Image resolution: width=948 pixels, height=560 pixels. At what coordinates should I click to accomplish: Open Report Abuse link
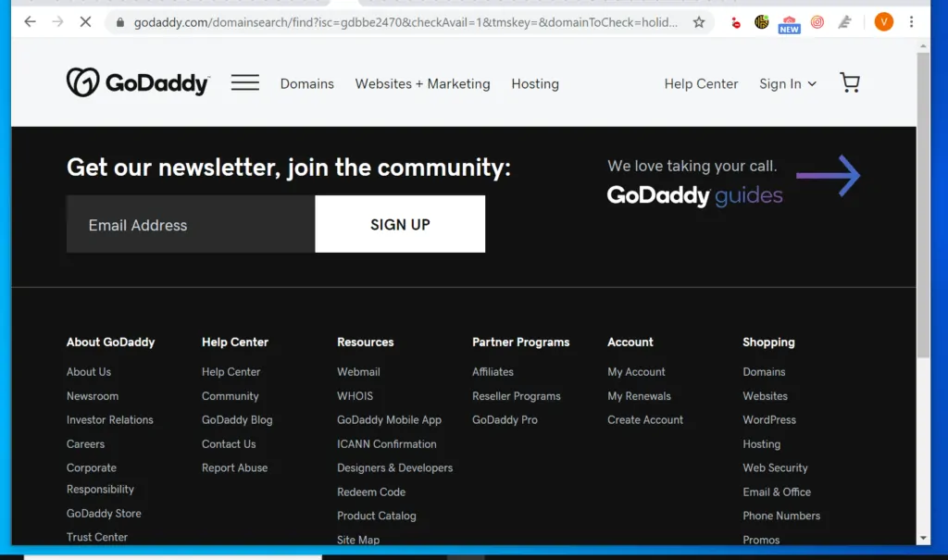click(x=234, y=468)
